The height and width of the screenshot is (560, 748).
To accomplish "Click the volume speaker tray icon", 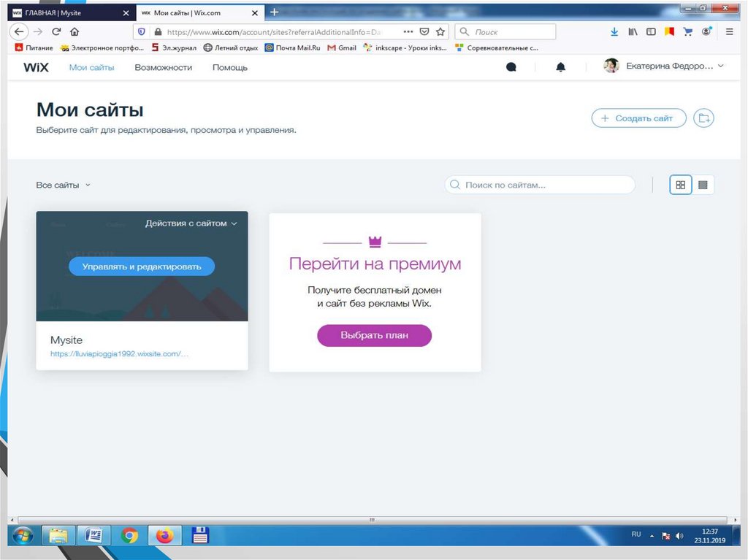I will coord(679,536).
